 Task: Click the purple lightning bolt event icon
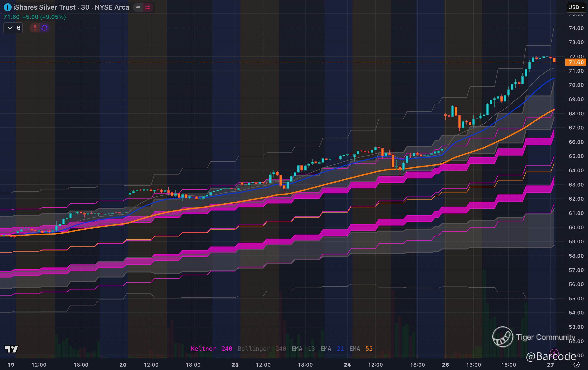554,353
